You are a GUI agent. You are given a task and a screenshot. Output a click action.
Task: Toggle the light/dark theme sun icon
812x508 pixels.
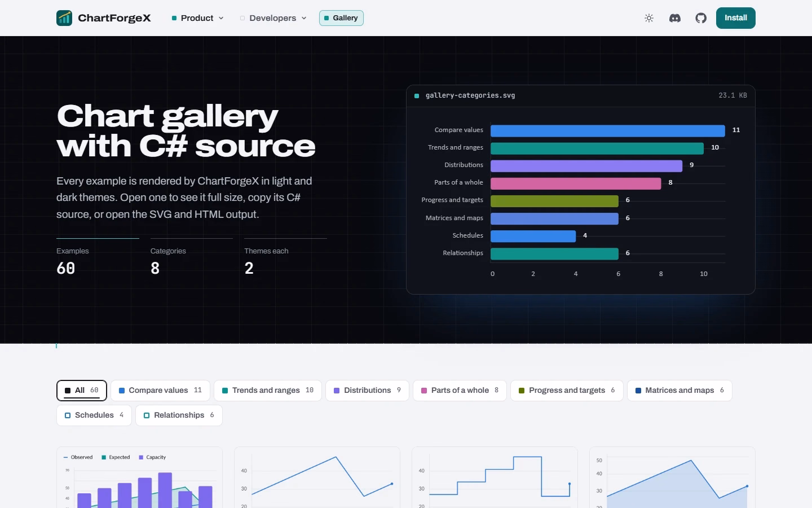(x=649, y=18)
